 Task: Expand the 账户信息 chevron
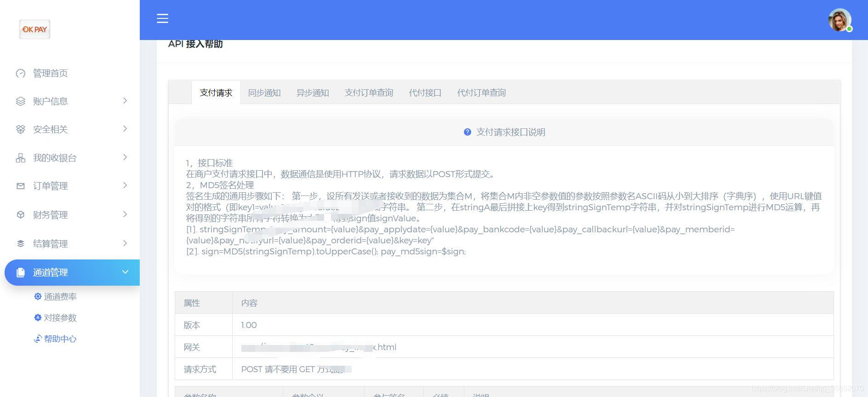[x=125, y=101]
